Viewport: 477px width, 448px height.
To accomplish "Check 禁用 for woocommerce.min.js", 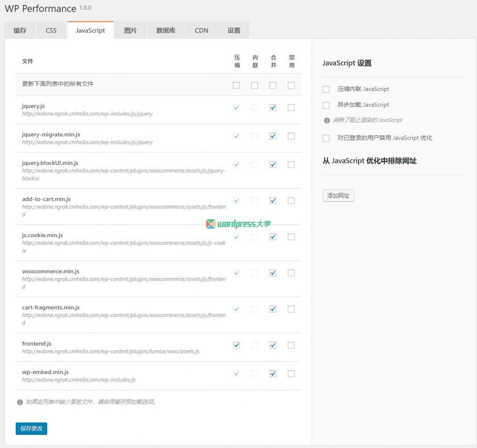I will click(291, 273).
